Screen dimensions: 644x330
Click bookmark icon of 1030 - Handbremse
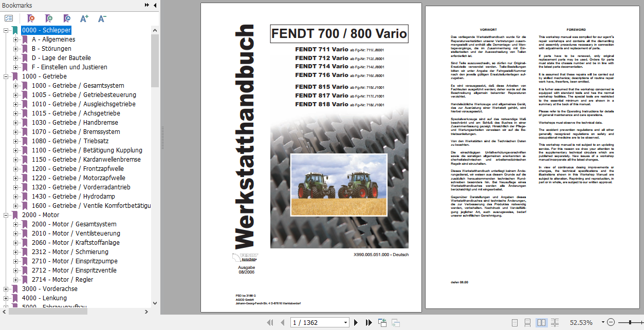click(x=25, y=123)
